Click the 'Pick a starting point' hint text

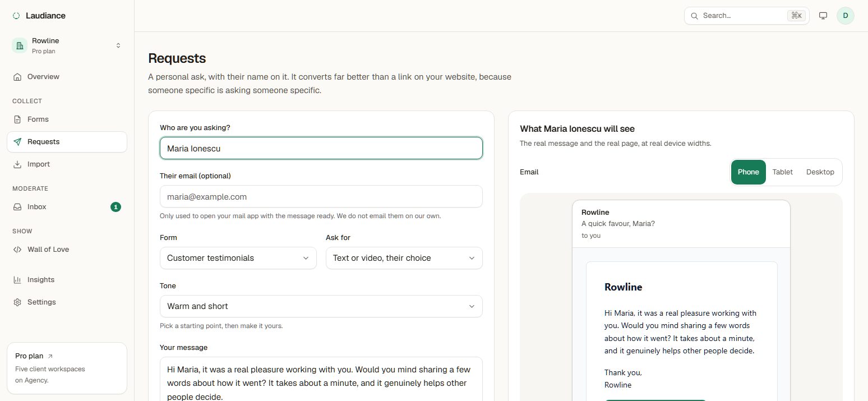221,326
